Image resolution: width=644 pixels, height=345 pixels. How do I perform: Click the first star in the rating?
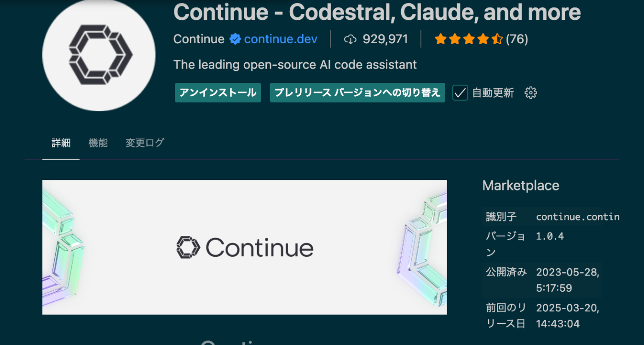coord(440,40)
